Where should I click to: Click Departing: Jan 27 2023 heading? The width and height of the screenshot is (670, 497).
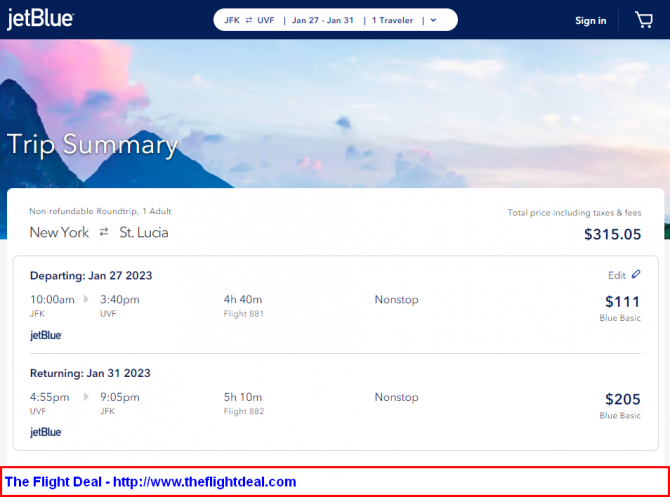pyautogui.click(x=91, y=276)
